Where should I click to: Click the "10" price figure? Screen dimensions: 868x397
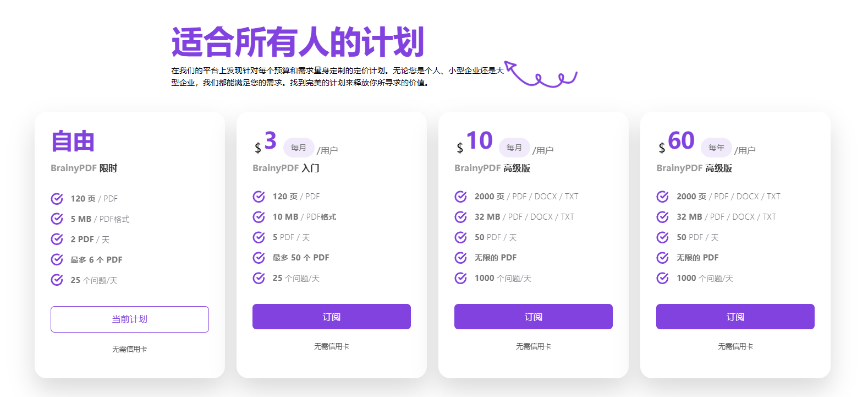tap(480, 141)
